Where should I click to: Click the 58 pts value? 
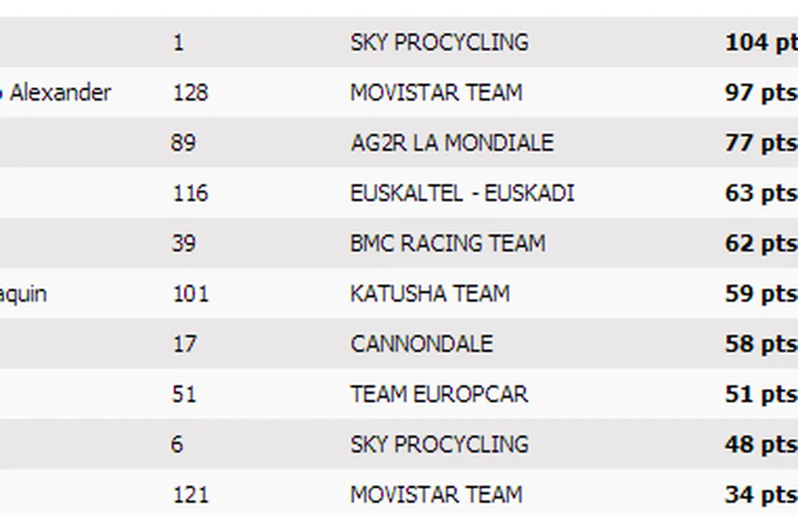760,344
